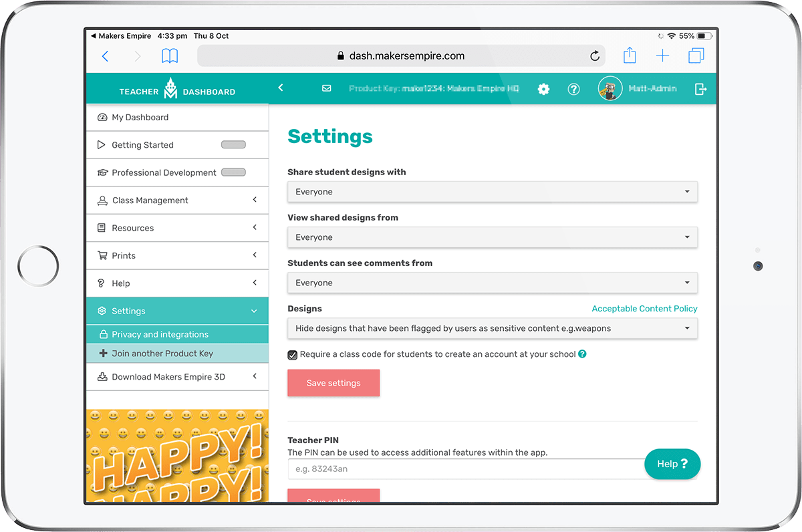This screenshot has width=802, height=532.
Task: Click the Makers Empire logo
Action: pos(171,89)
